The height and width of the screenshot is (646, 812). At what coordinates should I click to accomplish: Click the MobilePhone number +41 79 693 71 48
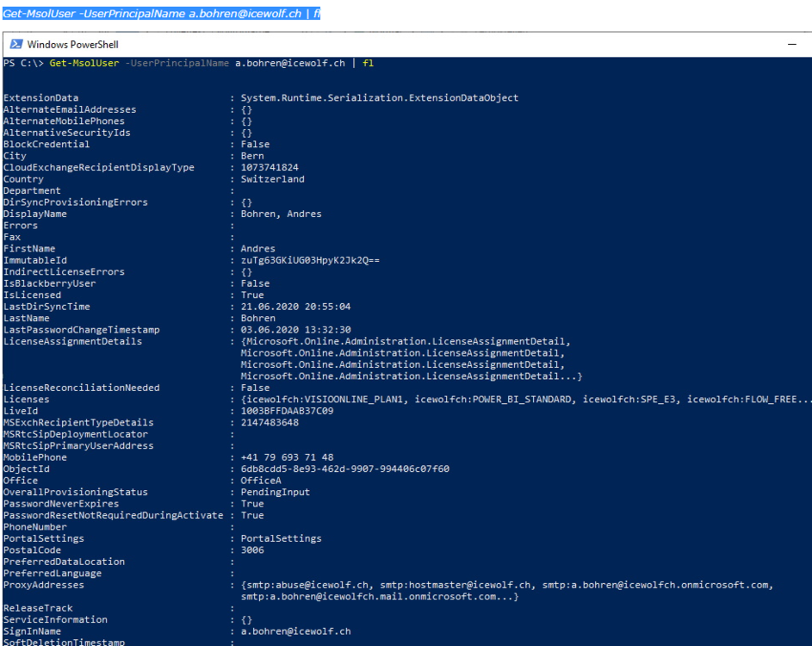point(287,457)
